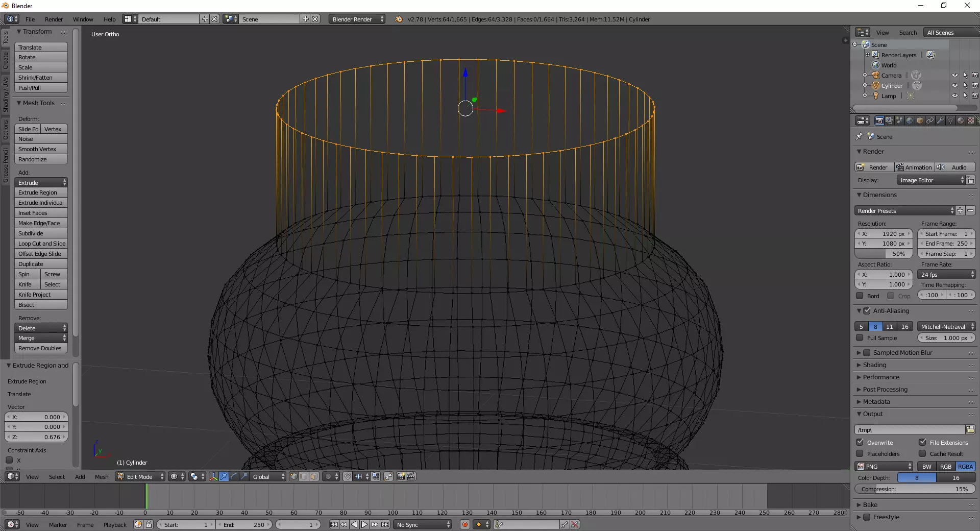The width and height of the screenshot is (980, 531).
Task: Select the Material properties tab icon
Action: click(961, 121)
